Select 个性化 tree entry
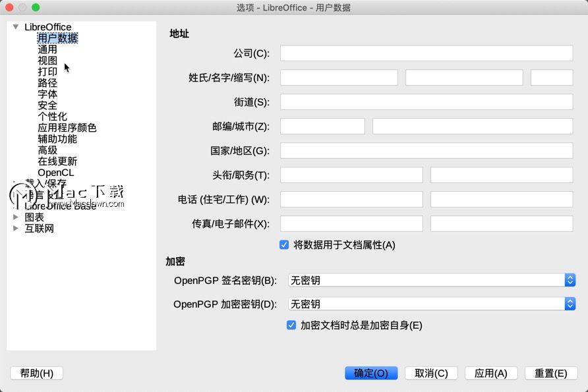The width and height of the screenshot is (588, 392). click(x=52, y=117)
